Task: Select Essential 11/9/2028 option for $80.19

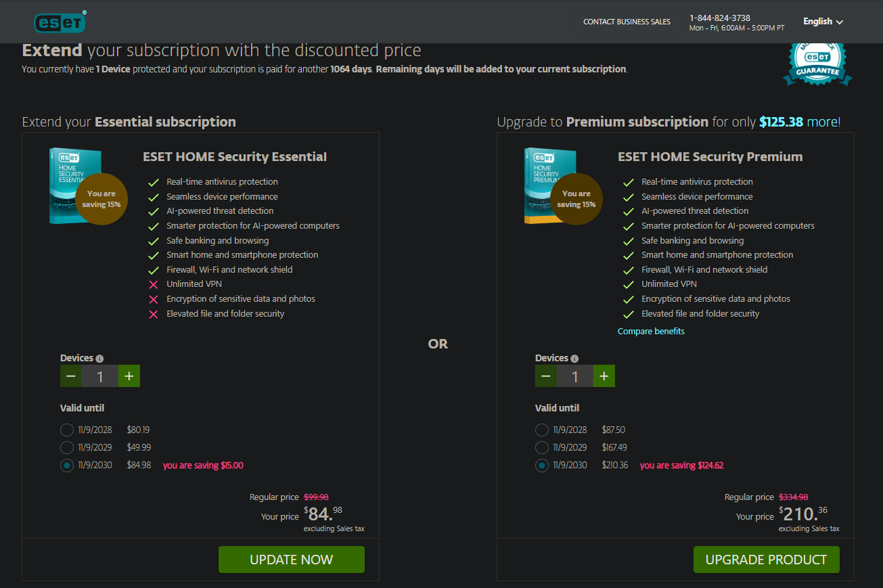Action: click(x=67, y=430)
